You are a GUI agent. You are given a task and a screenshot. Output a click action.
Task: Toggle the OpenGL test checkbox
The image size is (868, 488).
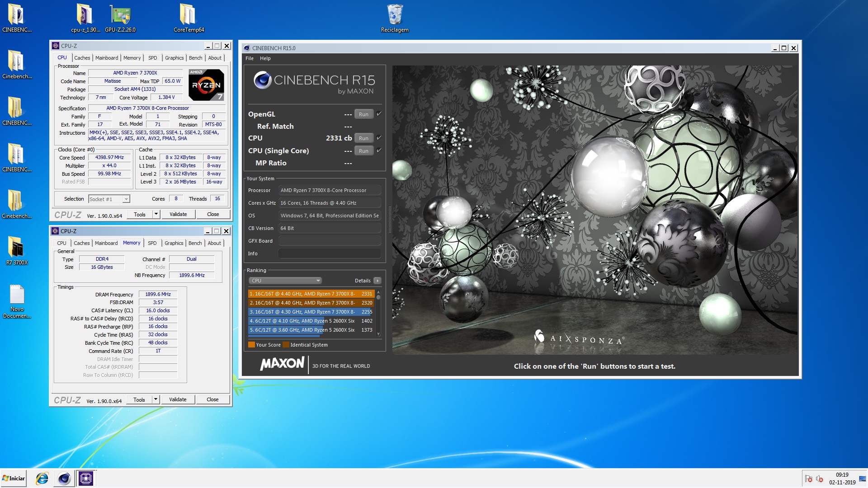click(x=379, y=114)
